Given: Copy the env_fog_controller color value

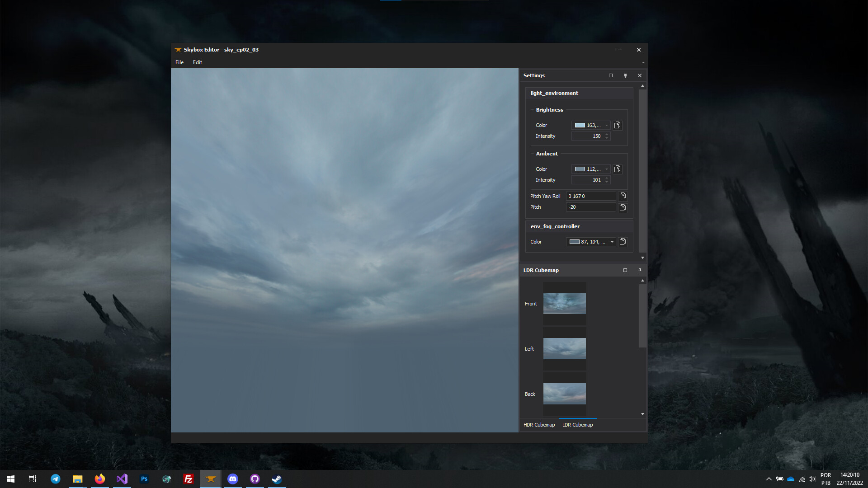Looking at the screenshot, I should (623, 242).
